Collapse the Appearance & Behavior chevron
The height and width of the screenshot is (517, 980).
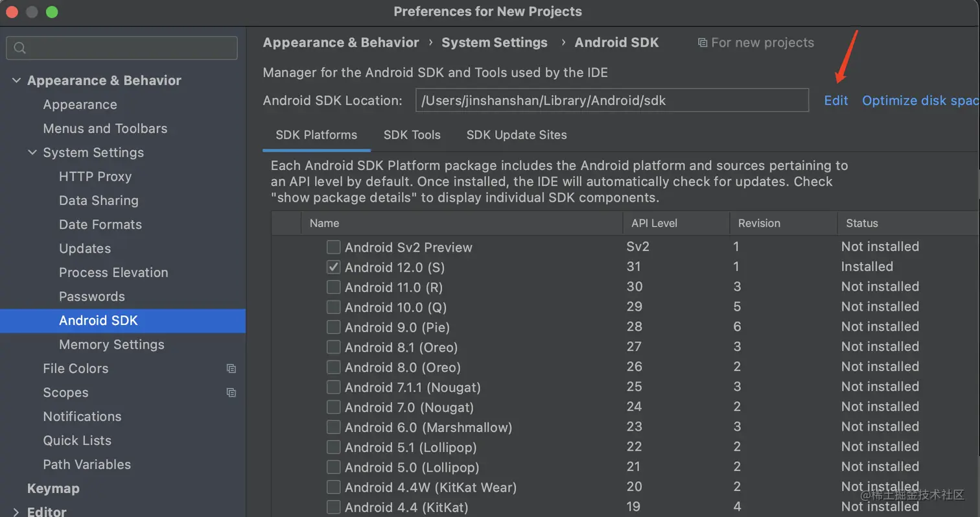click(16, 80)
